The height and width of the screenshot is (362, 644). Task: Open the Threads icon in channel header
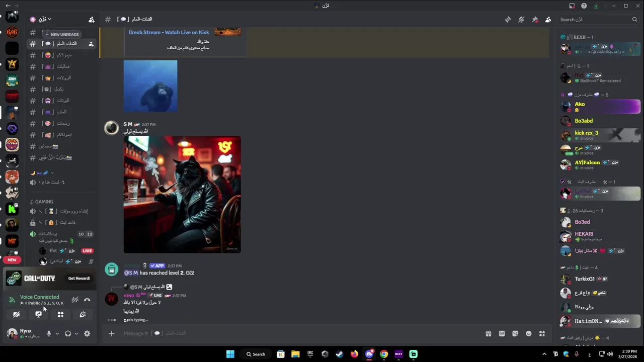(x=508, y=20)
